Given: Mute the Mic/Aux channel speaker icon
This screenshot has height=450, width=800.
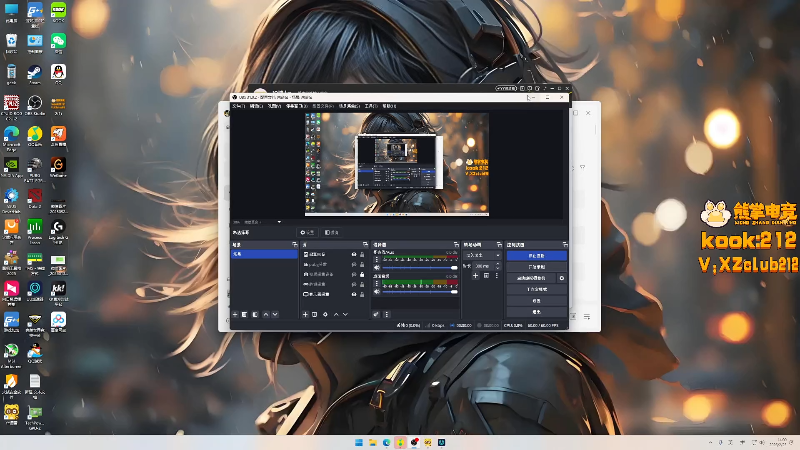Looking at the screenshot, I should (377, 268).
